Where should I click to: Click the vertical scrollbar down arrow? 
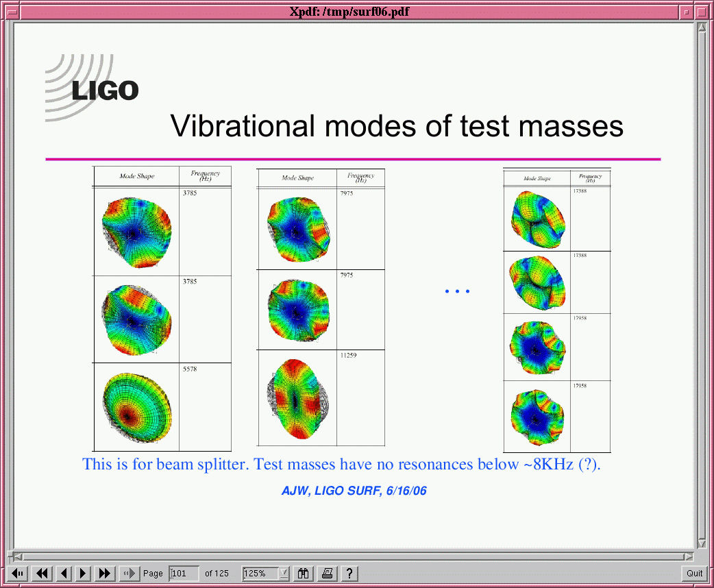(x=701, y=543)
